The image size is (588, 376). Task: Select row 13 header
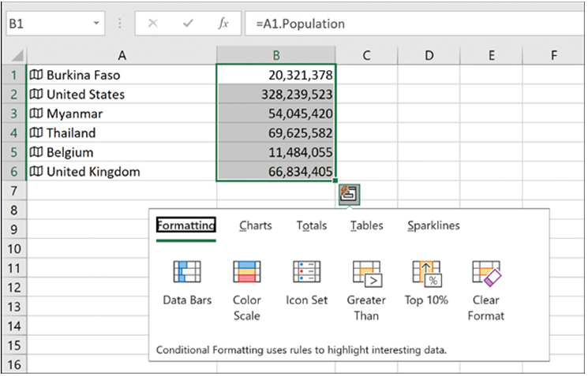14,307
